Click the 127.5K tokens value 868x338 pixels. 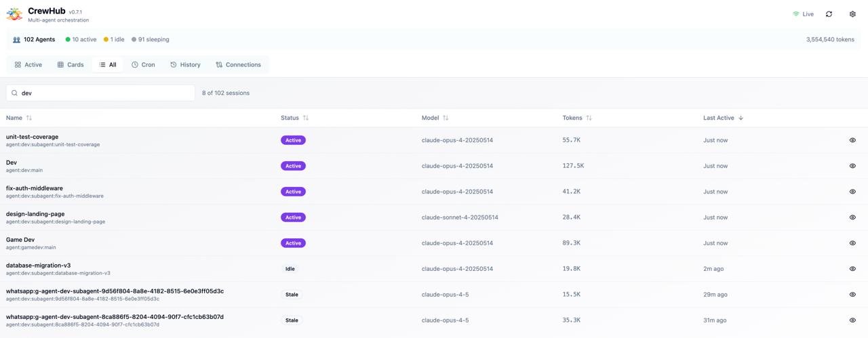coord(573,166)
